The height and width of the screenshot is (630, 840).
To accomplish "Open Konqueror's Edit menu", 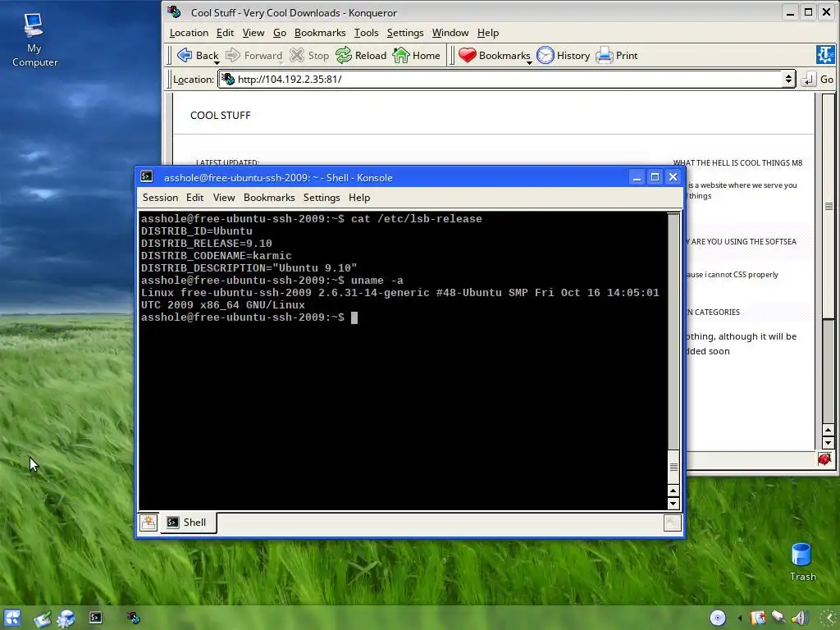I will (225, 33).
